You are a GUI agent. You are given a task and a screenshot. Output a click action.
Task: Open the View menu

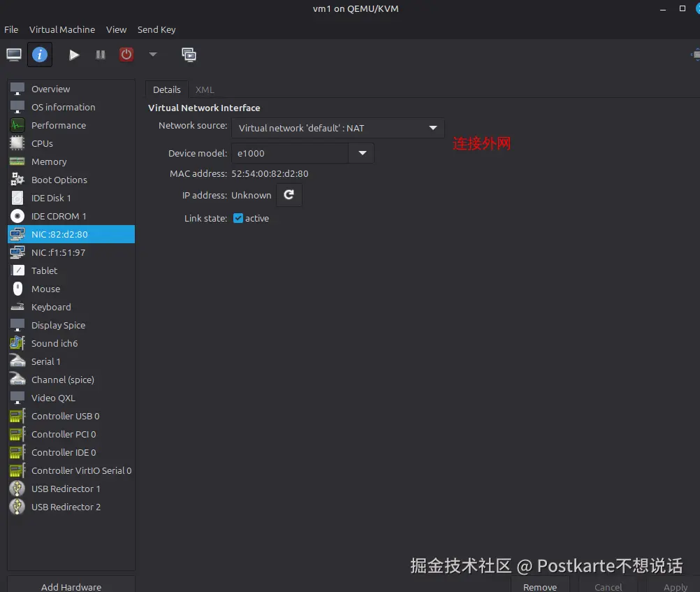pyautogui.click(x=116, y=29)
